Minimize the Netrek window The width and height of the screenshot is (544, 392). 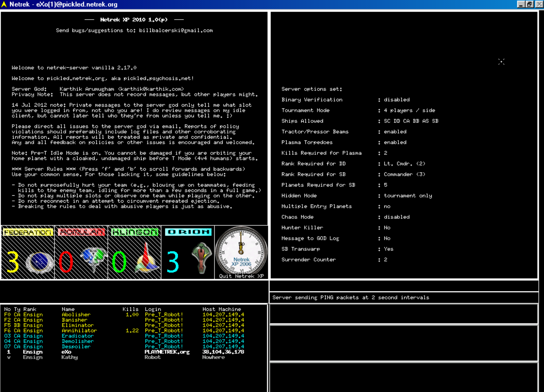(x=521, y=4)
